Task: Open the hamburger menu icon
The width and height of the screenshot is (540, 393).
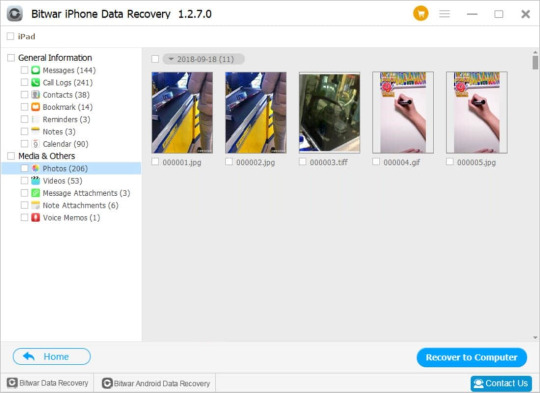Action: (444, 14)
